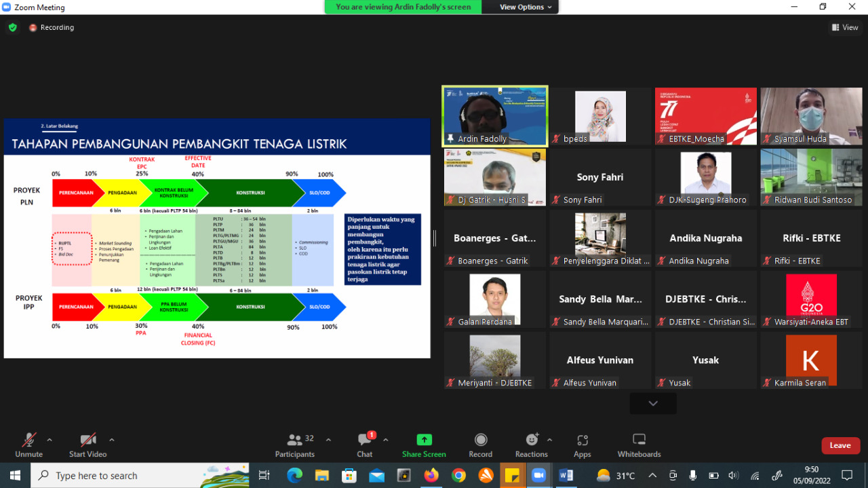Open the Reactions menu
The image size is (868, 488).
531,445
